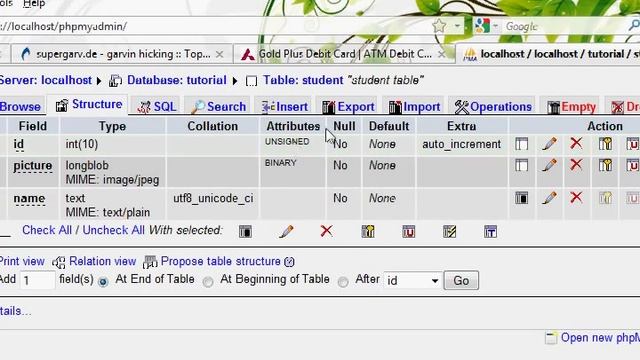Click the With selected browse icon
The image size is (640, 360).
[245, 231]
